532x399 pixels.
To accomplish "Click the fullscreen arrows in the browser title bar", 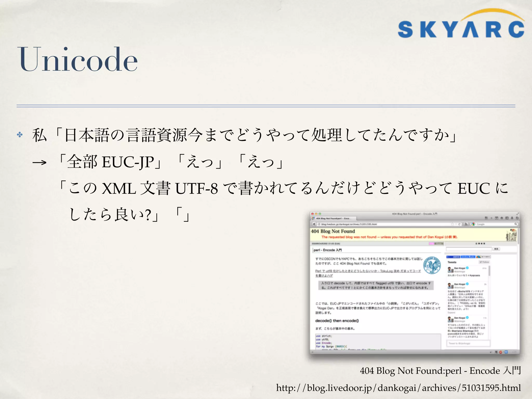I will (x=517, y=214).
